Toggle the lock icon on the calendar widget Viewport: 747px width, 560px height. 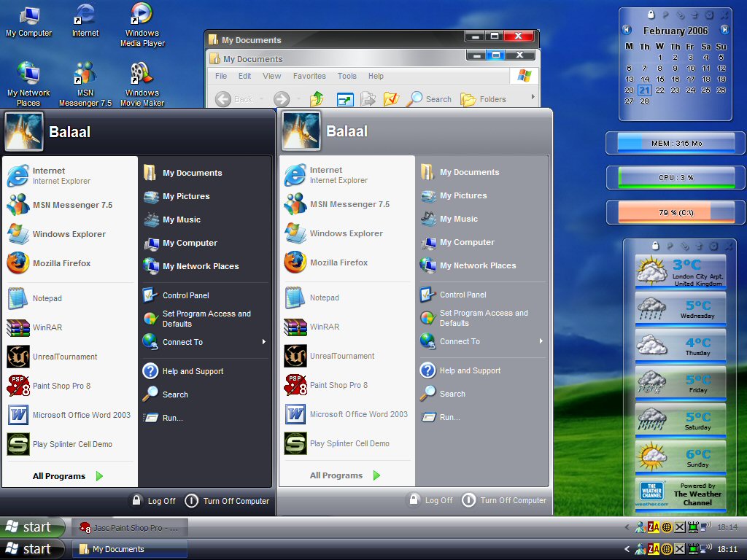651,15
